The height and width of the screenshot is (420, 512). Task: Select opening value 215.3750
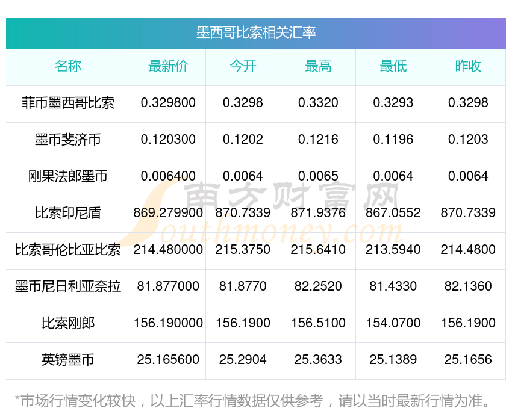tap(243, 250)
